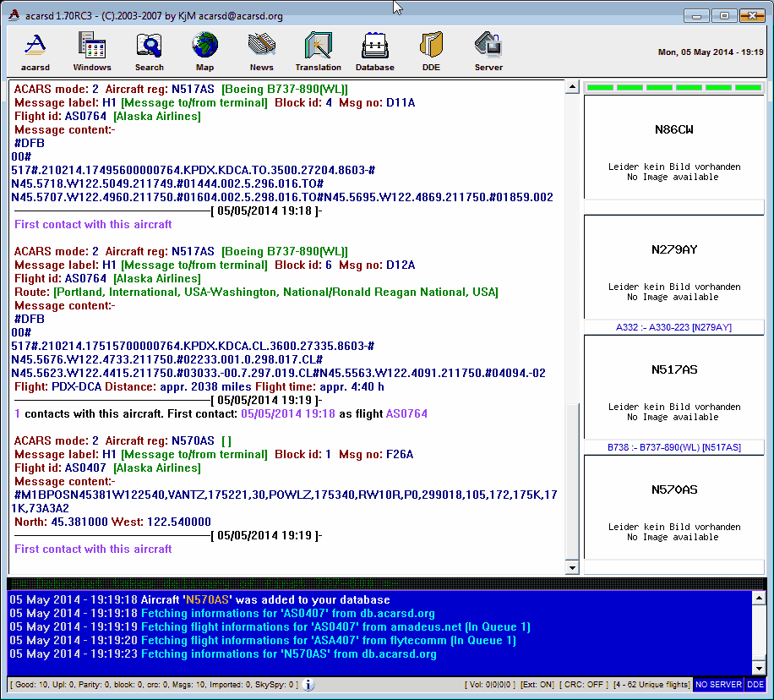Open the Map globe icon
The height and width of the screenshot is (700, 774).
pos(204,52)
